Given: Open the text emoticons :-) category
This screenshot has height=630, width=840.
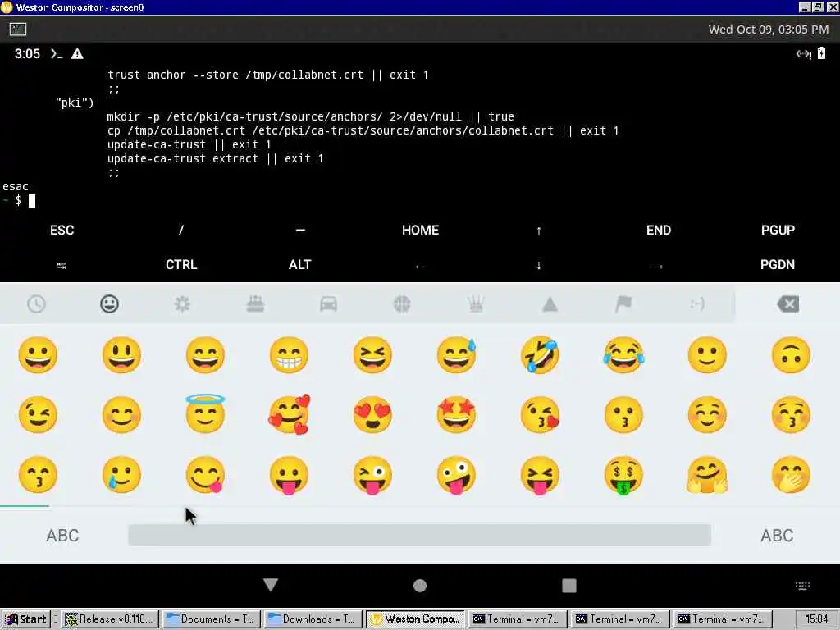Looking at the screenshot, I should [x=697, y=304].
